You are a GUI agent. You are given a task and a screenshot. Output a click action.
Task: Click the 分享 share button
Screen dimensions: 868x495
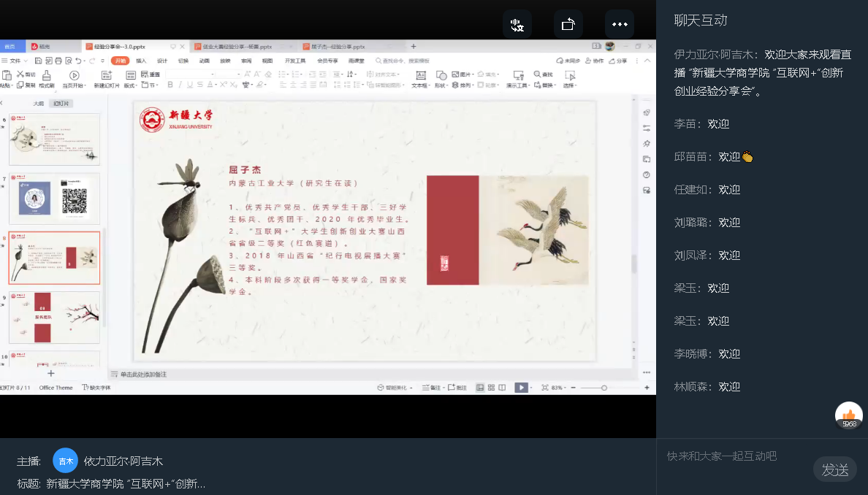point(618,61)
